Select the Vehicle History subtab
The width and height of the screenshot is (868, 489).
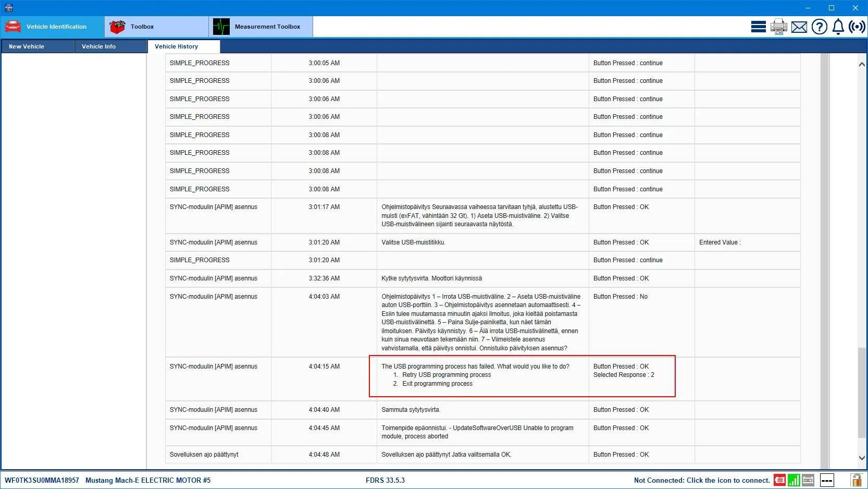(x=184, y=46)
